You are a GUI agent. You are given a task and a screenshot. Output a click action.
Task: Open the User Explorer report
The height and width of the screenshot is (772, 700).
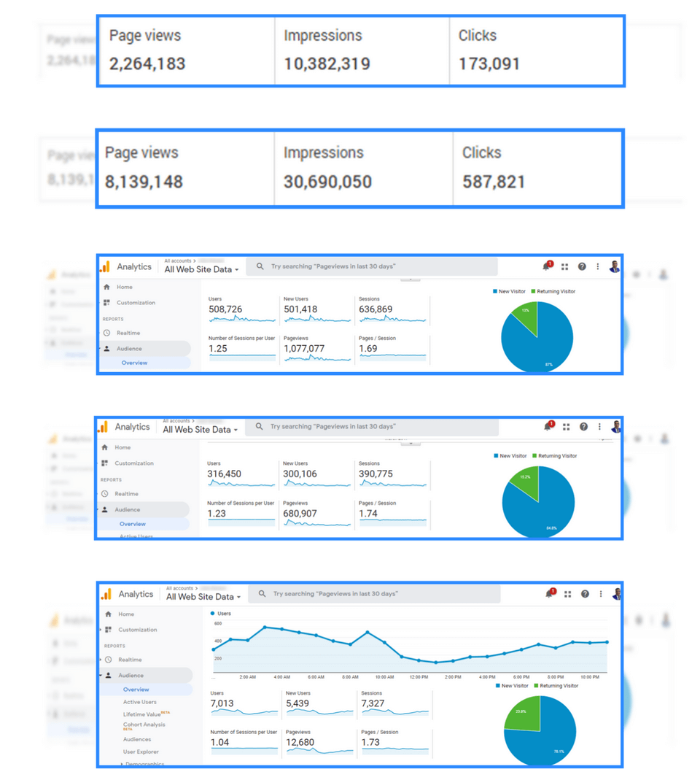[142, 752]
